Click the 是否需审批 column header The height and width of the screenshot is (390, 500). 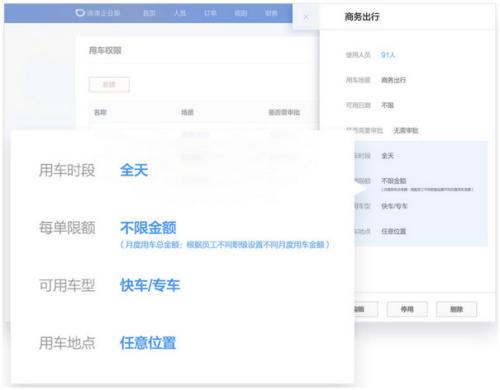(284, 112)
